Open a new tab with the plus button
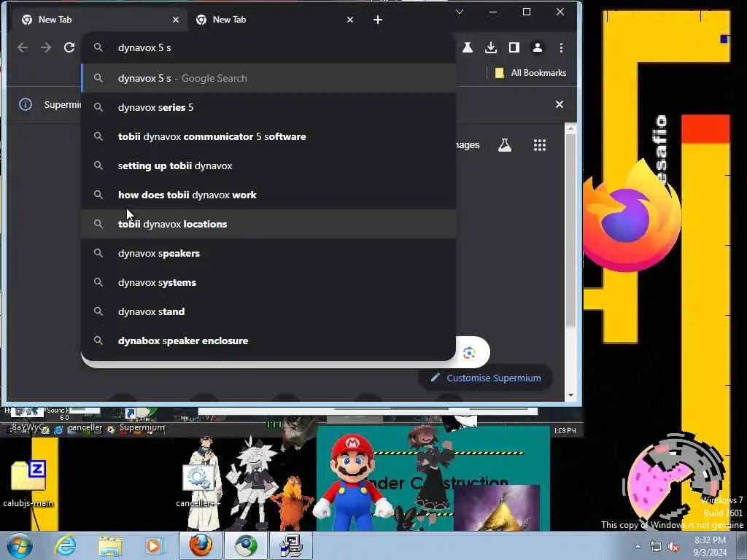747x560 pixels. (378, 20)
